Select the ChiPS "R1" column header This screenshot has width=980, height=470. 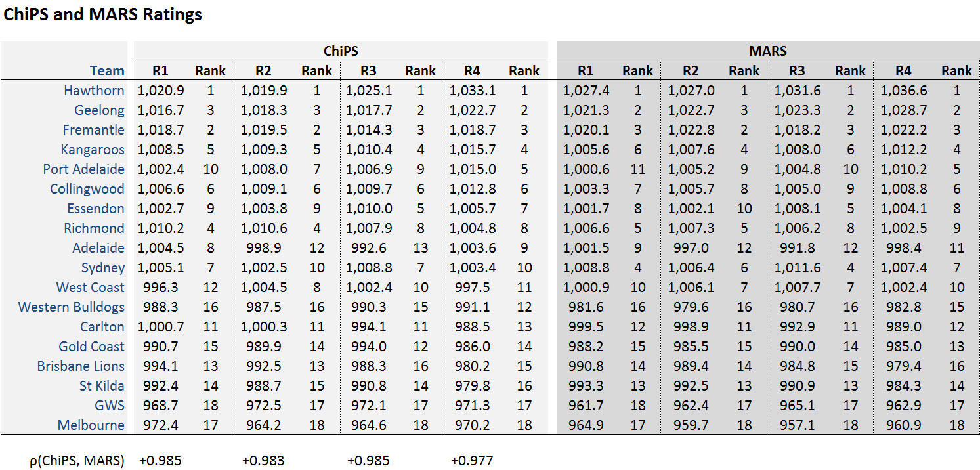tap(161, 71)
